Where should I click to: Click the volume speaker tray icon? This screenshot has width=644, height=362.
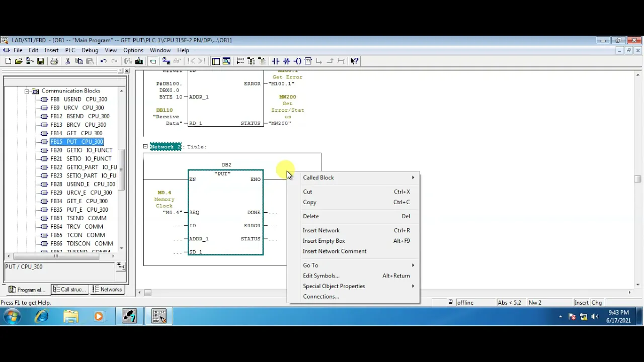click(595, 317)
